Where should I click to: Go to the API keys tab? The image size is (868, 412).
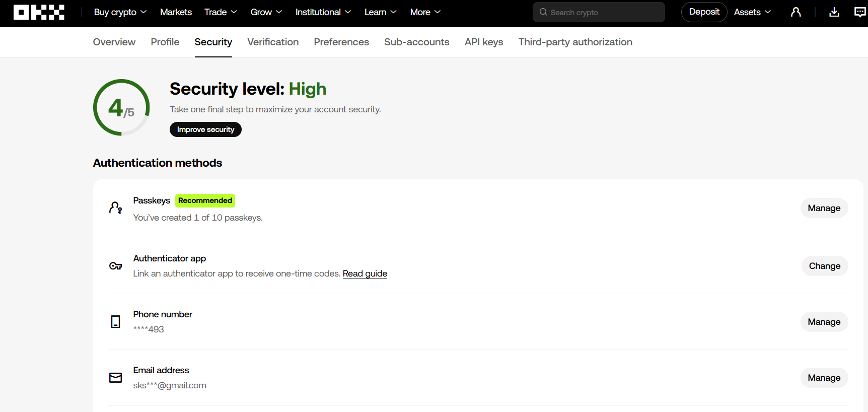(483, 42)
